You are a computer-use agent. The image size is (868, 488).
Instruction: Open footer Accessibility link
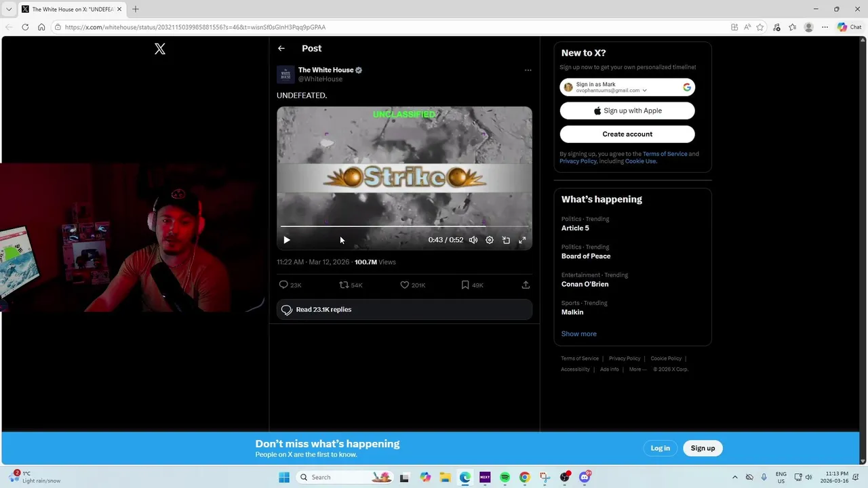pyautogui.click(x=575, y=369)
